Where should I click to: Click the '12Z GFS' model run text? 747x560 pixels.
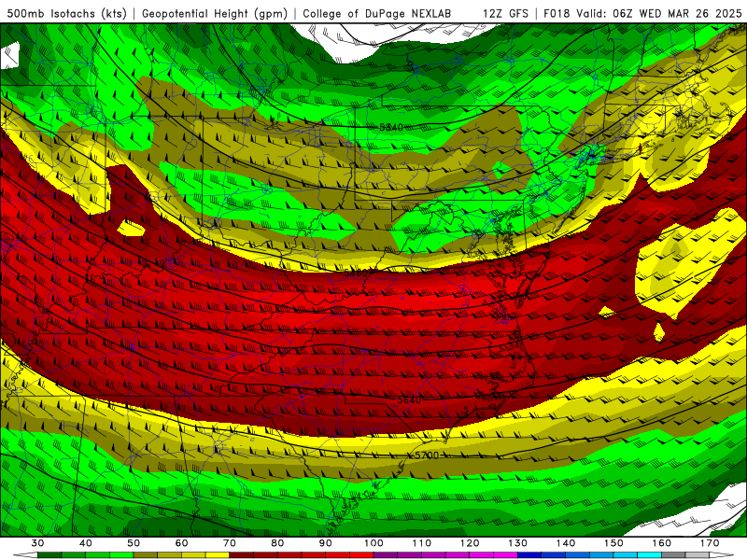505,14
